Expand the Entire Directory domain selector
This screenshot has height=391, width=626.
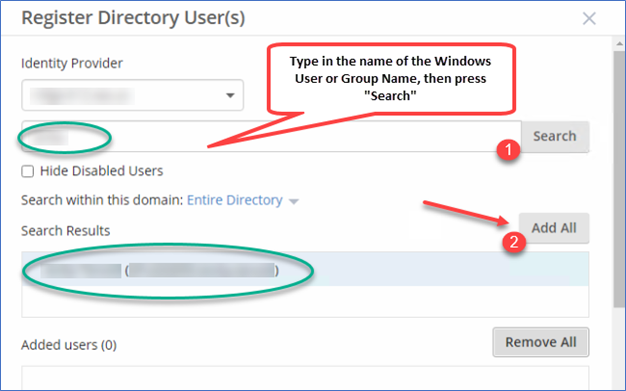click(x=243, y=200)
